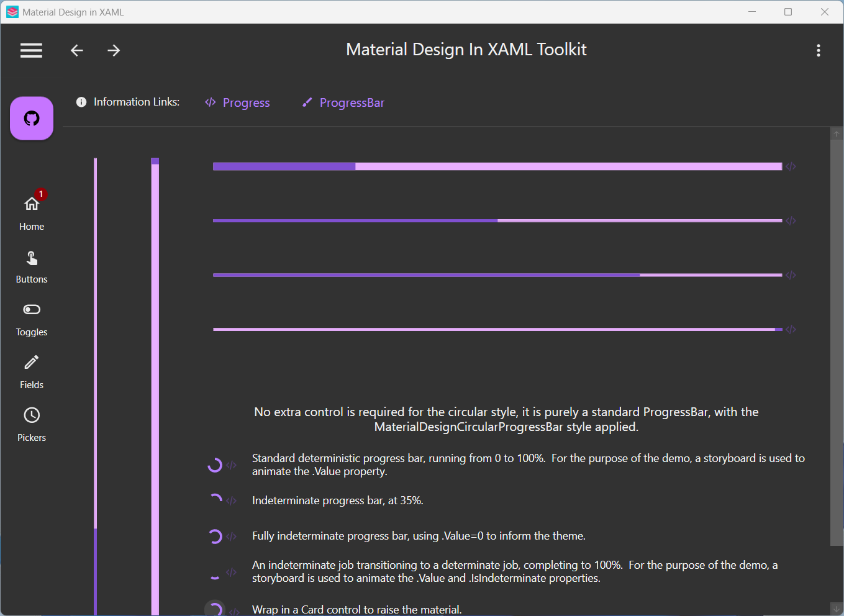Navigate to Toggles using its sidebar icon
The width and height of the screenshot is (844, 616).
click(32, 309)
